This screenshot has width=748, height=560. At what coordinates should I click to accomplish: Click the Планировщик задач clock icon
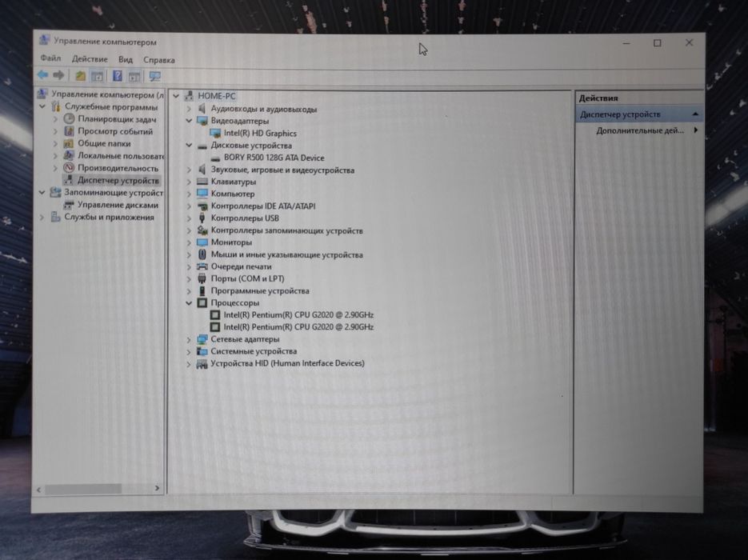69,118
